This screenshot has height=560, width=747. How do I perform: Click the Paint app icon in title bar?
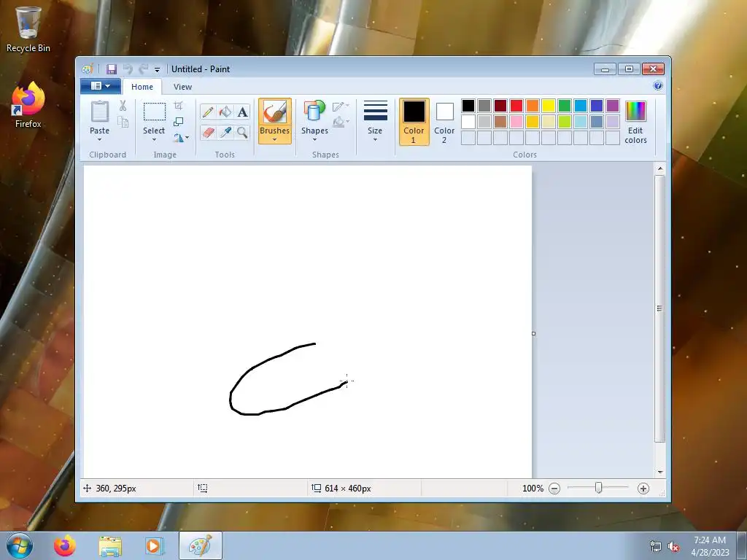click(88, 69)
